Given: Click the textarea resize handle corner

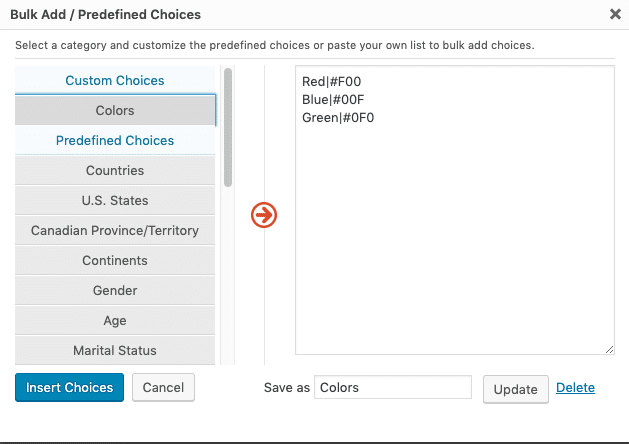Looking at the screenshot, I should tap(609, 350).
